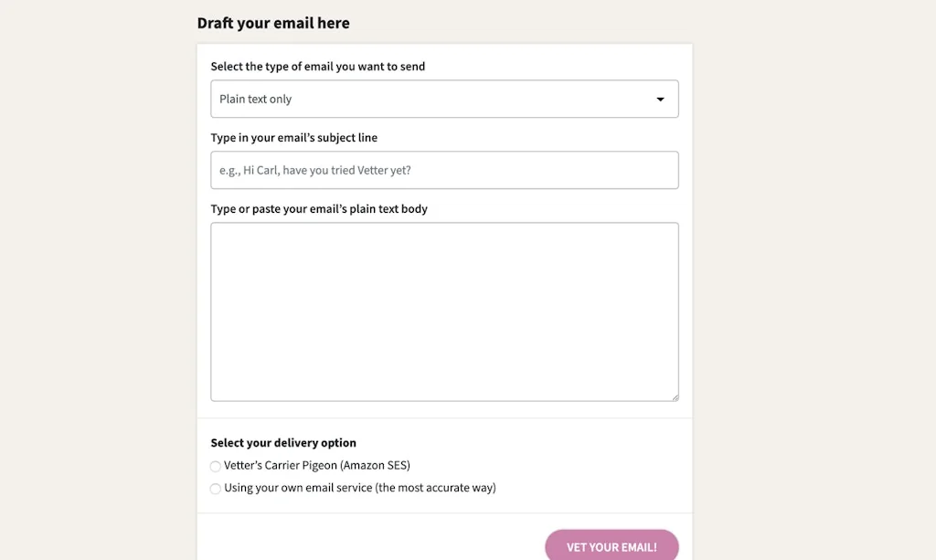Grab the body textarea resize handle

pos(675,396)
